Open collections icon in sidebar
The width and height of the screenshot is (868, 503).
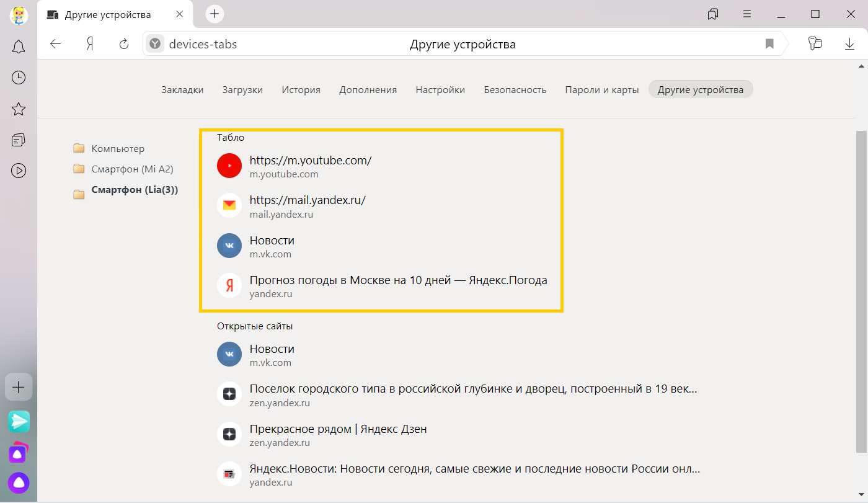(19, 140)
